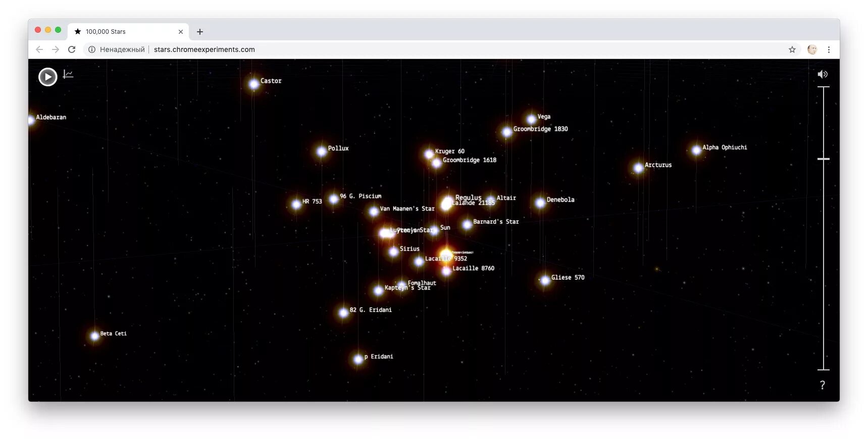This screenshot has width=868, height=439.
Task: Select the 100,000 Stars tab
Action: pyautogui.click(x=128, y=31)
